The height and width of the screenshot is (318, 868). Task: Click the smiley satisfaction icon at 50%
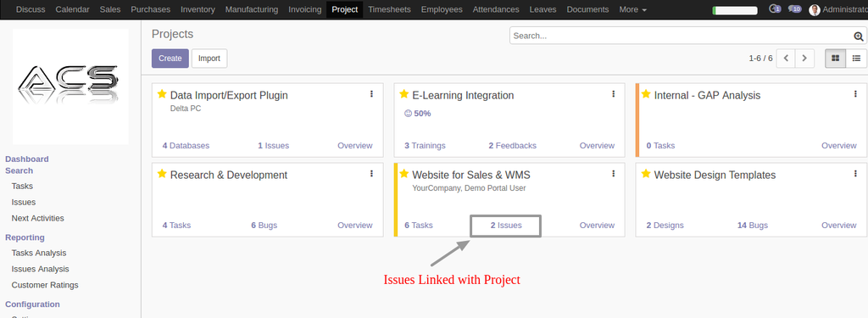point(409,114)
